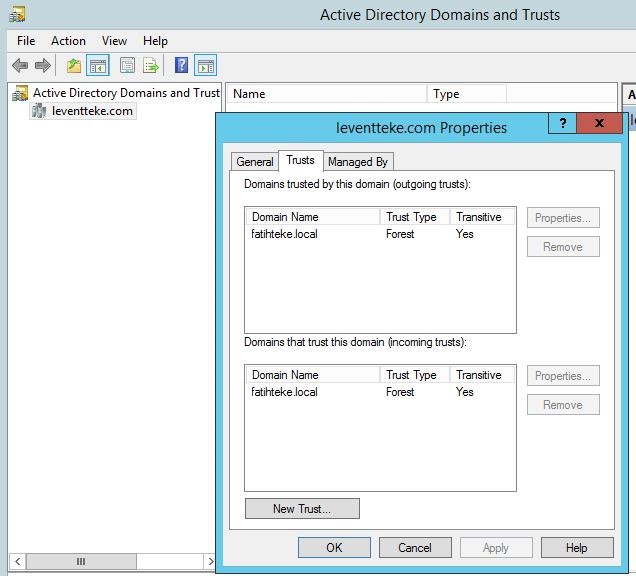Switch to the General tab
This screenshot has height=576, width=636.
[x=255, y=162]
